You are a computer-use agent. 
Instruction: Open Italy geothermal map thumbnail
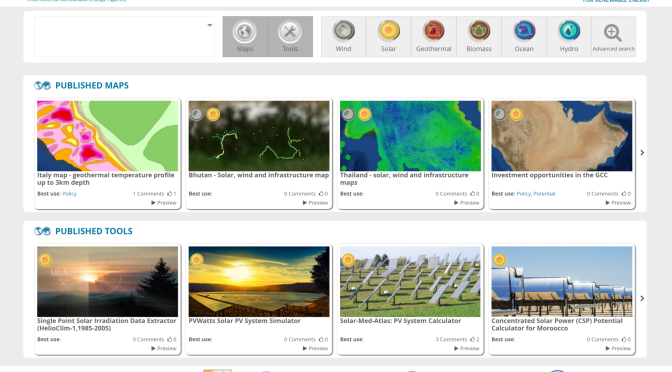coord(108,136)
